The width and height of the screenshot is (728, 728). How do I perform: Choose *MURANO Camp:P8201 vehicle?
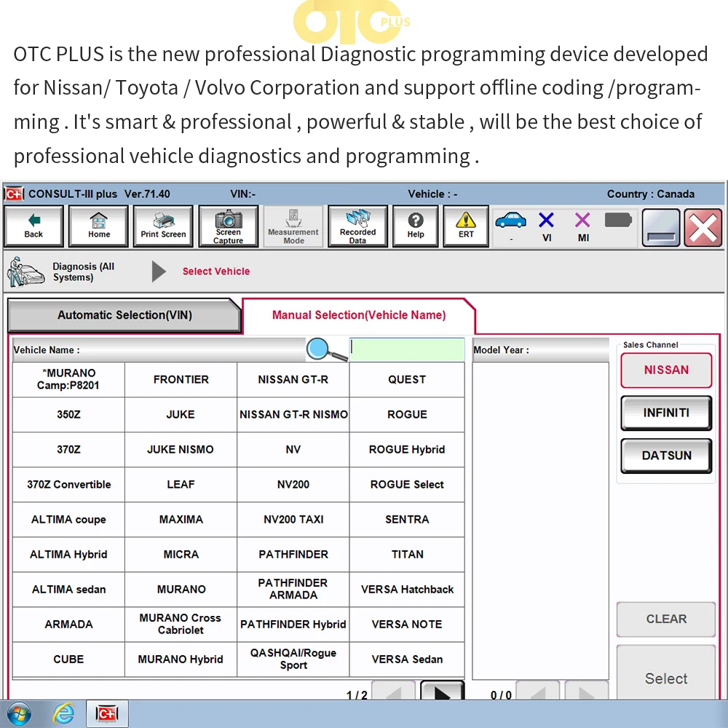pyautogui.click(x=68, y=379)
